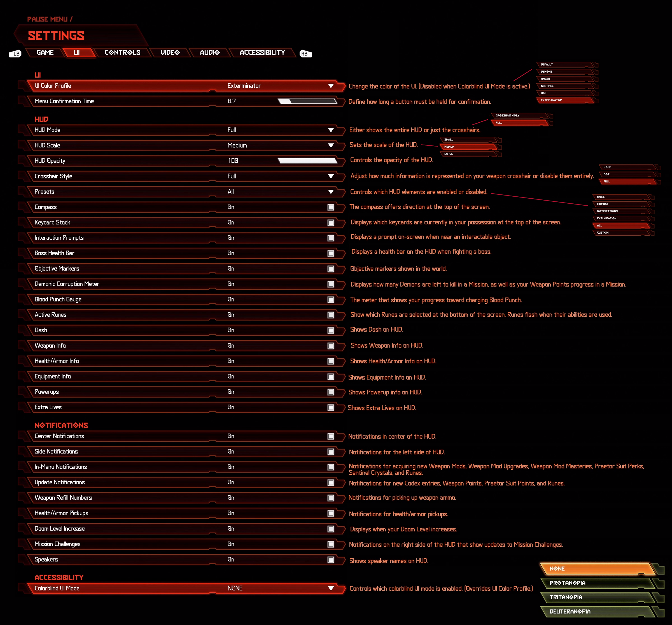Switch to the ACCESSIBILITY tab
The image size is (672, 625).
coord(262,52)
